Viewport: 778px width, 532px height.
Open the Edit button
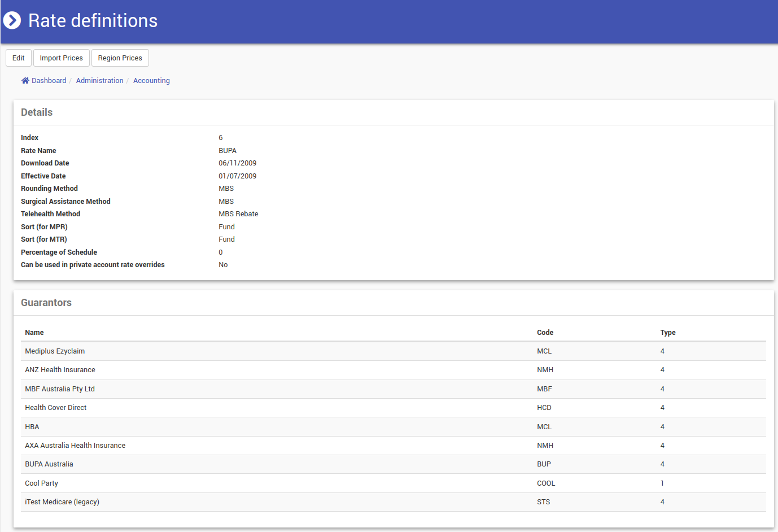19,58
